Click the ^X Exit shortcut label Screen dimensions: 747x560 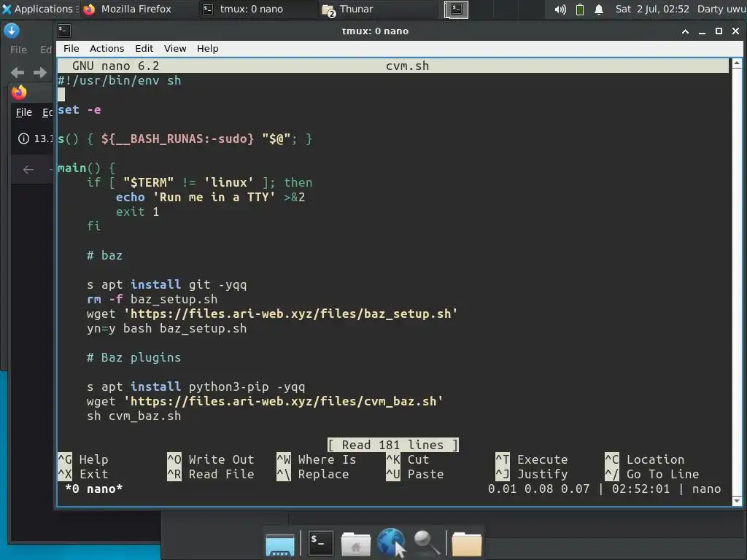(x=83, y=474)
